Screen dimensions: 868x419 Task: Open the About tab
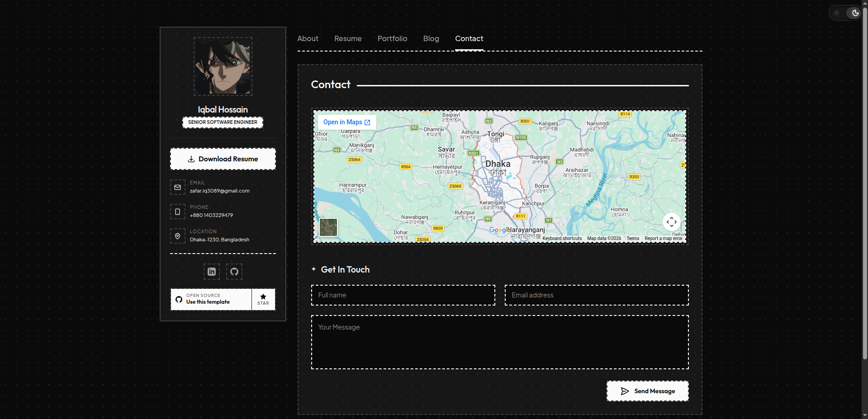tap(308, 39)
